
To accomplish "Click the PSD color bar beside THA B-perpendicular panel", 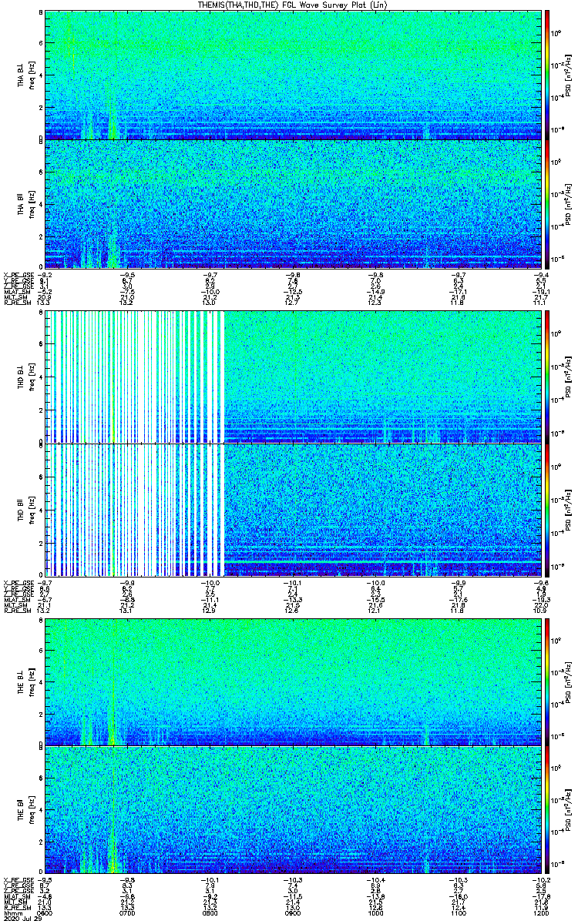I will [546, 75].
